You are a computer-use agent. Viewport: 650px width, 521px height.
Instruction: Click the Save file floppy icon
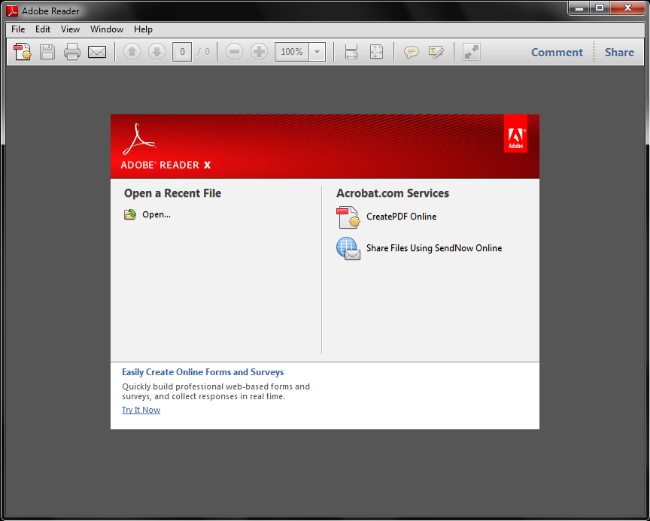click(x=47, y=52)
